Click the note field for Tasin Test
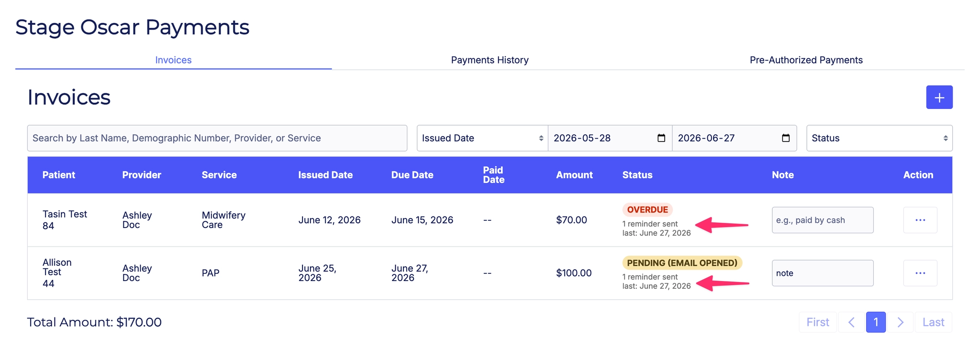 coord(823,220)
